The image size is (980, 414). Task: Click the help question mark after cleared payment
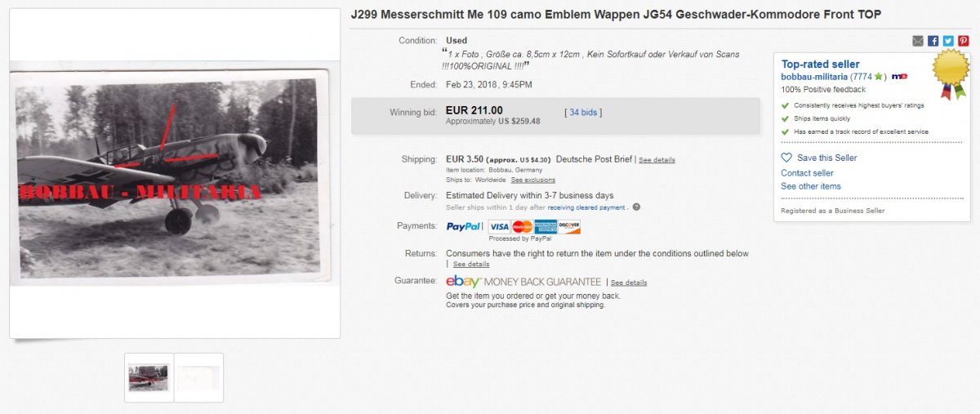coord(636,207)
